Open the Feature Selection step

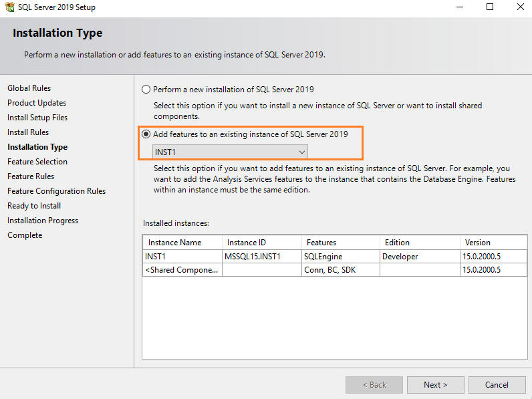click(37, 162)
